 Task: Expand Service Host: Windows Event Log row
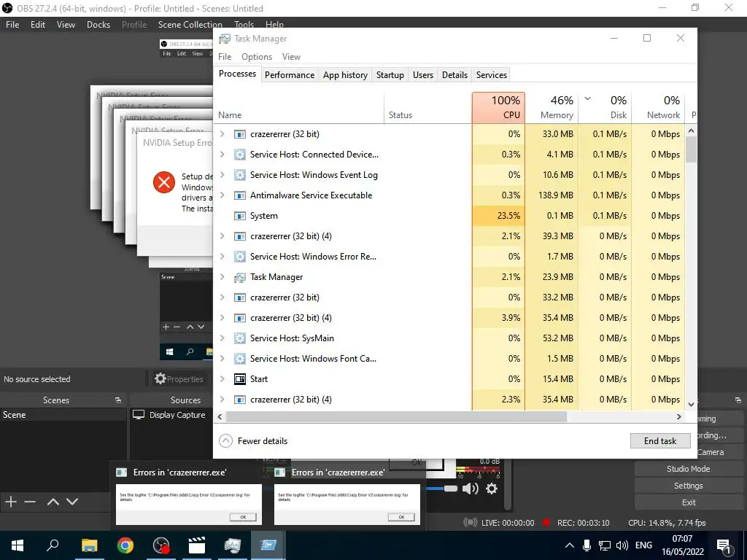pos(222,175)
